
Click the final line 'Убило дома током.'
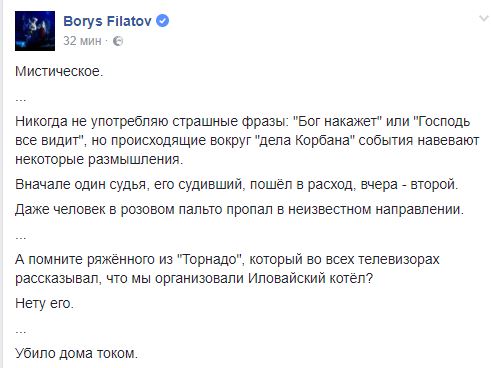(76, 353)
